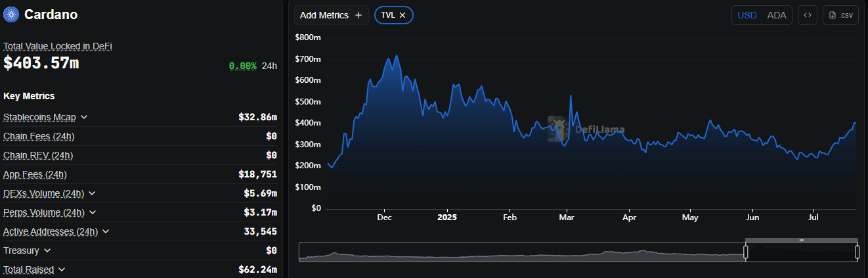Expand the Treasury row
Image resolution: width=868 pixels, height=278 pixels.
point(47,250)
